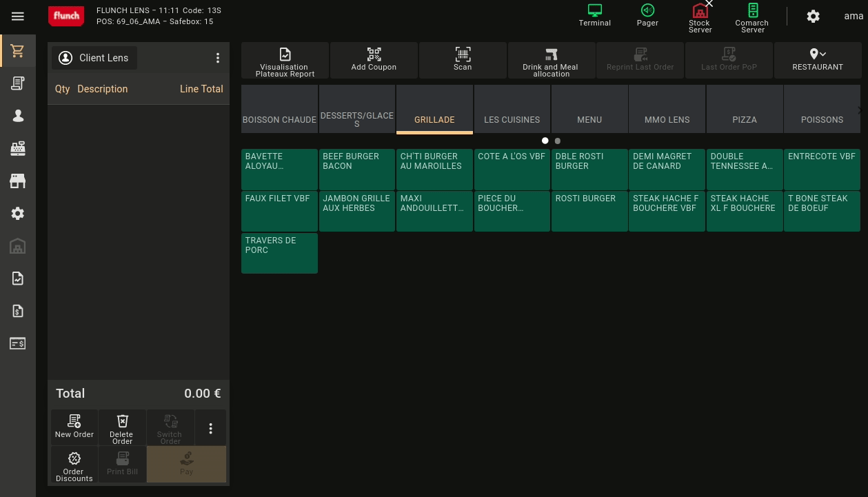The image size is (868, 497).
Task: Click the New Order button
Action: [x=74, y=427]
